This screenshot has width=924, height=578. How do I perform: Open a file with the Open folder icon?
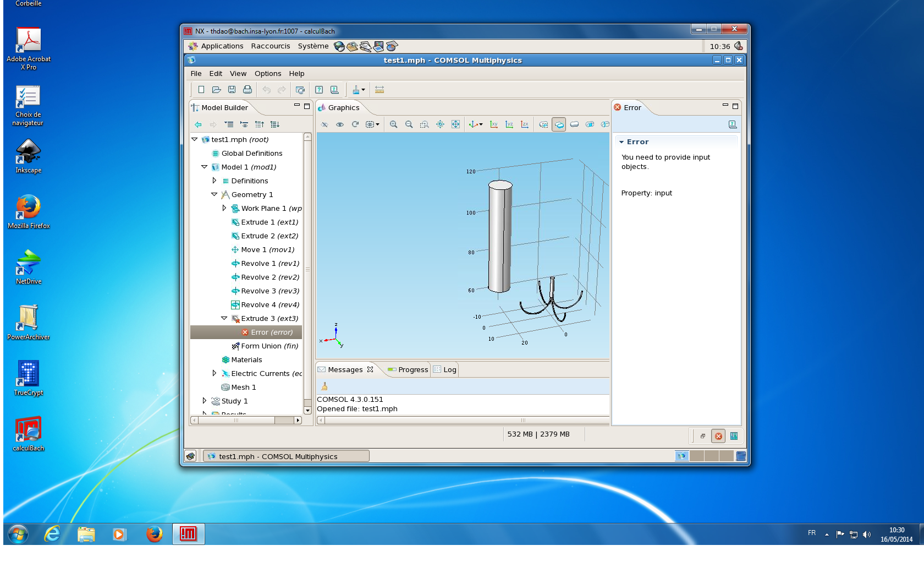pyautogui.click(x=217, y=90)
